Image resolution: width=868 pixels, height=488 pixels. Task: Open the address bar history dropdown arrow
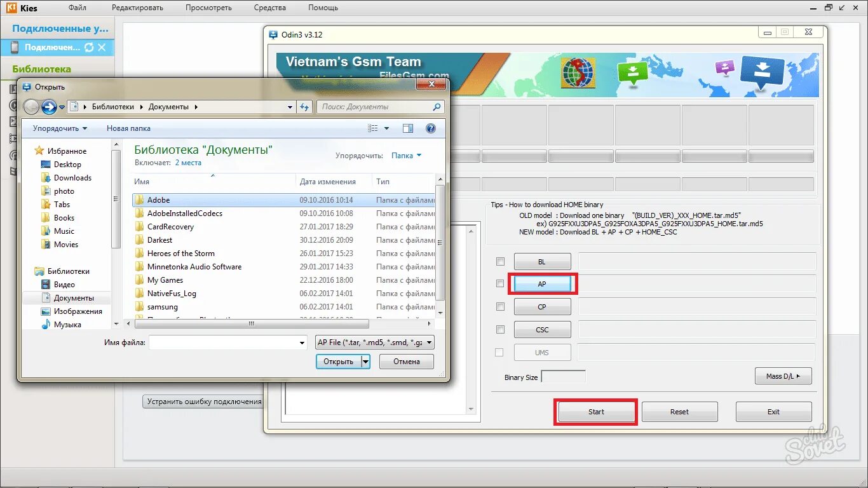click(x=290, y=107)
